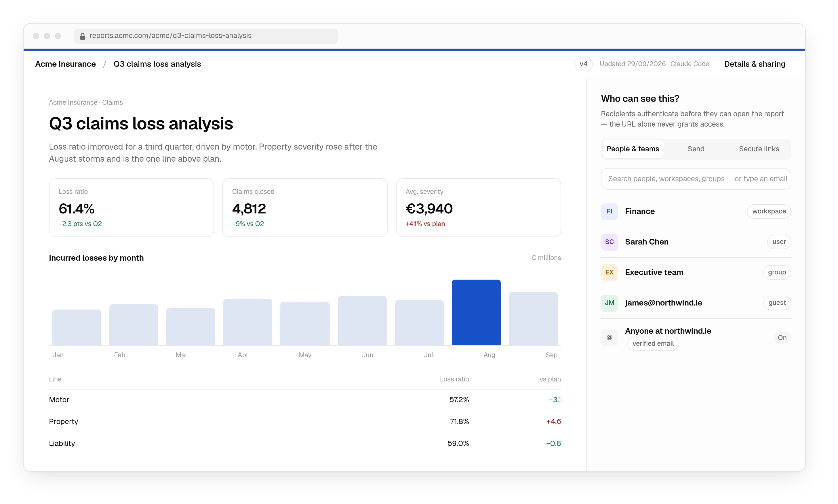Click the Property row label
The height and width of the screenshot is (504, 838).
tap(64, 422)
